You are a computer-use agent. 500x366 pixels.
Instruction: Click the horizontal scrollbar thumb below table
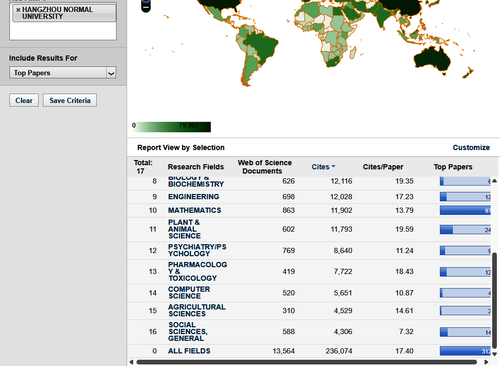point(307,362)
